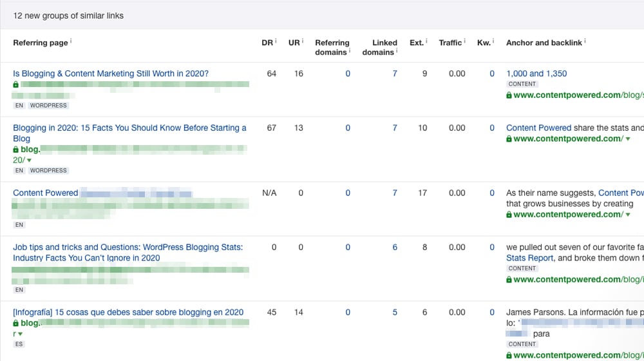Open '[Infografía] 15 cosas que debes saber' link
Viewport: 644px width, 361px height.
(128, 312)
